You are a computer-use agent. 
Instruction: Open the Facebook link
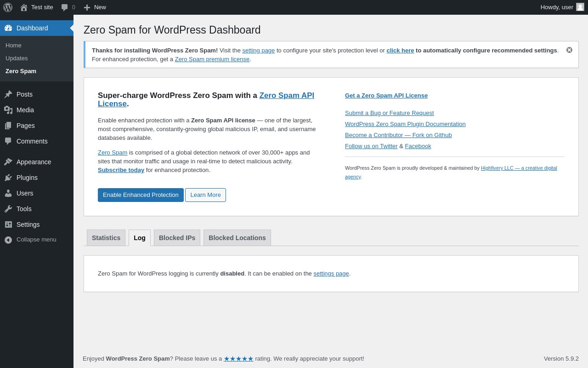(418, 146)
